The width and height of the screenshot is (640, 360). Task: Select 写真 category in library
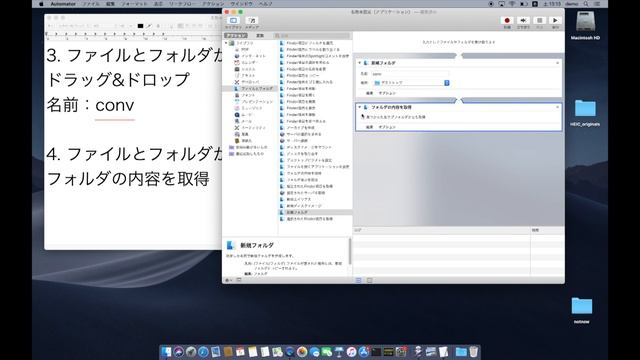point(244,134)
